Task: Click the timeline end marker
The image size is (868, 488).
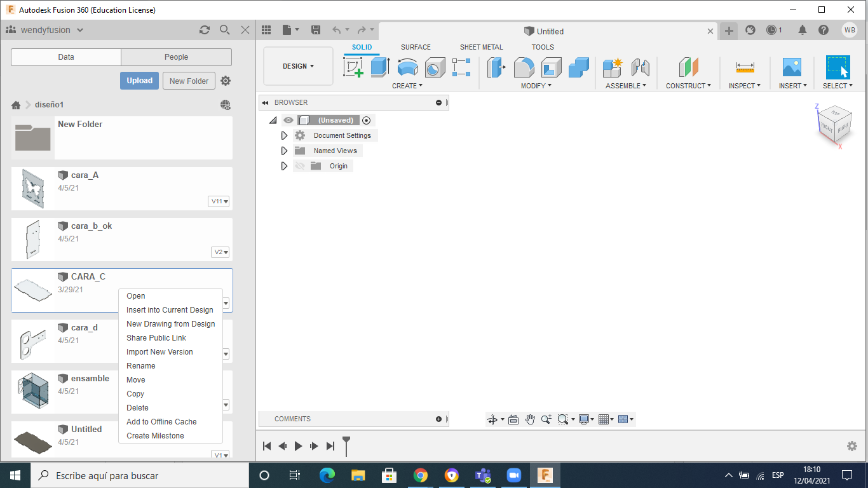Action: [346, 446]
